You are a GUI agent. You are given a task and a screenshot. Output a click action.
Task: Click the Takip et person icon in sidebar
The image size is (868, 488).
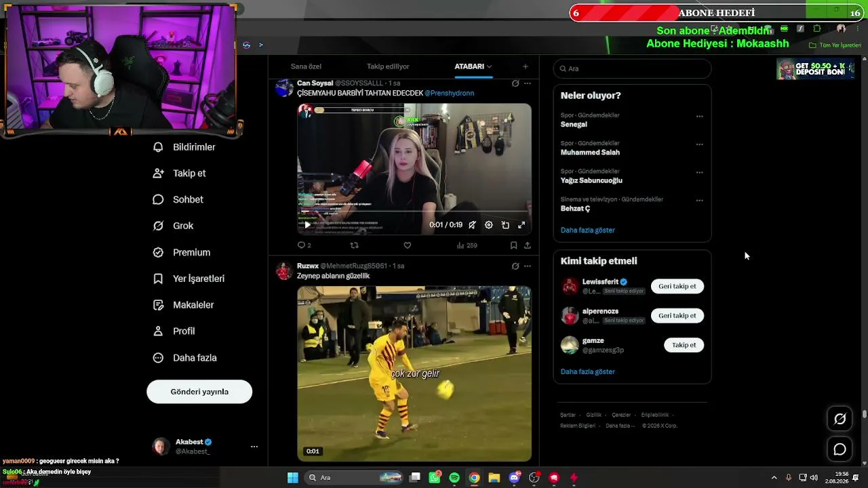158,174
